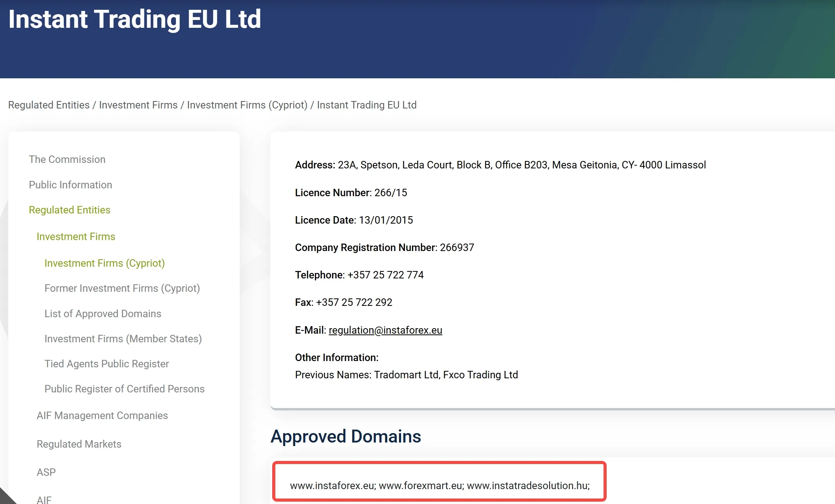This screenshot has height=504, width=835.
Task: Click the Instant Trading EU Ltd page title
Action: coord(135,19)
